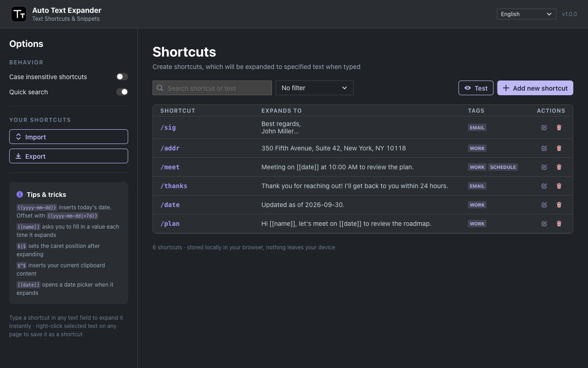Select the /meet shortcut name
The image size is (588, 368).
pyautogui.click(x=170, y=167)
